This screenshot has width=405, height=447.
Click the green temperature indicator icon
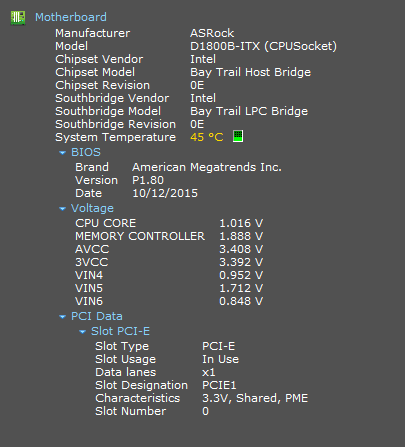(238, 136)
